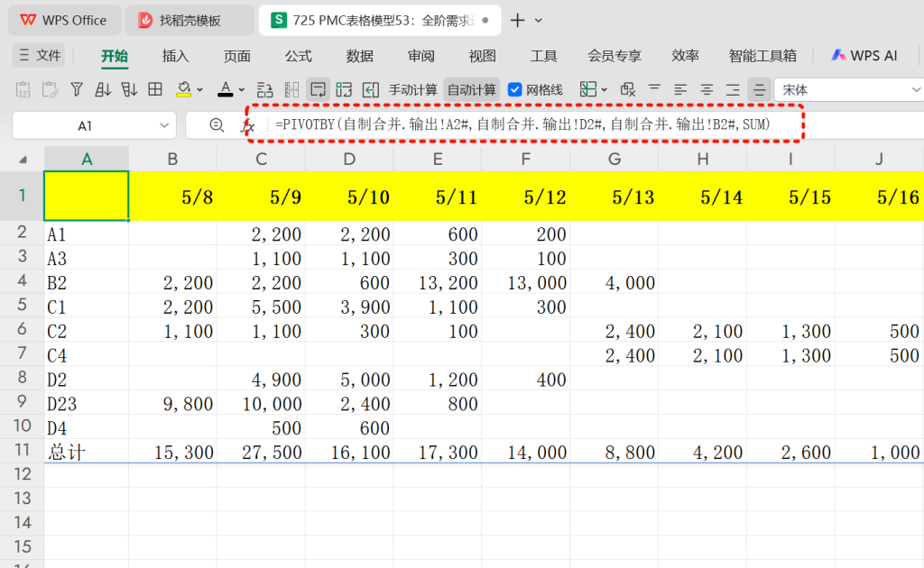Sort descending with the Z-A icon
The height and width of the screenshot is (568, 924).
[x=129, y=90]
